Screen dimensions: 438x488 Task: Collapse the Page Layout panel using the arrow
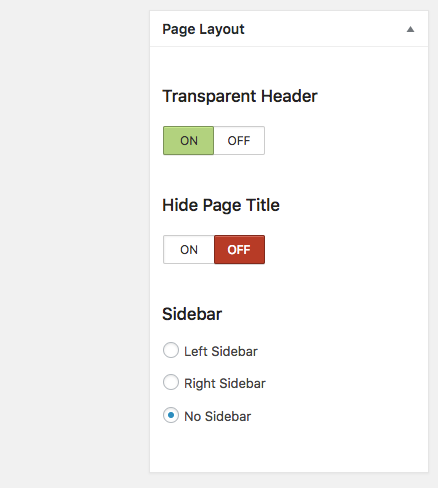tap(410, 29)
